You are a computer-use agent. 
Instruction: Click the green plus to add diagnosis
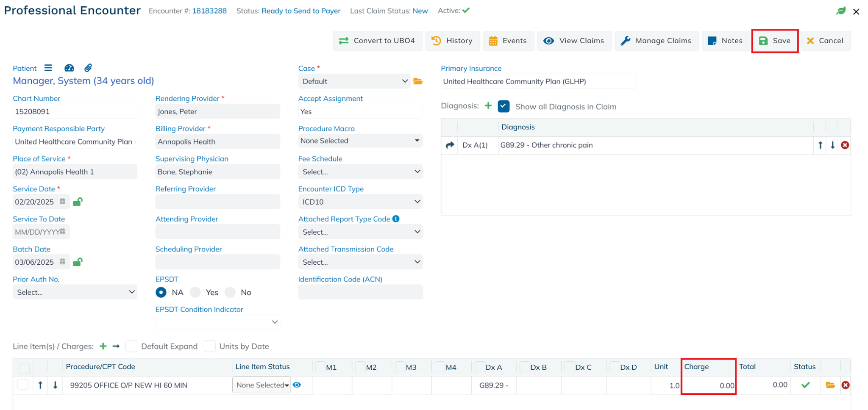(488, 106)
